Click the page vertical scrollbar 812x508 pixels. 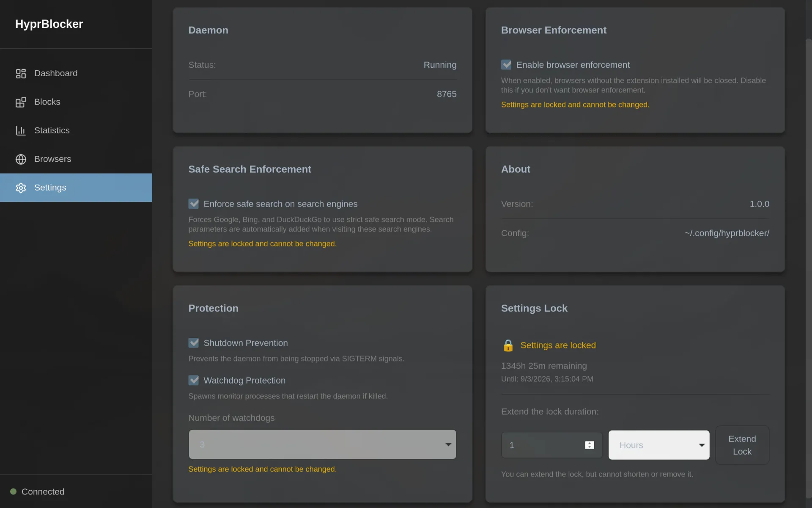pos(809,269)
